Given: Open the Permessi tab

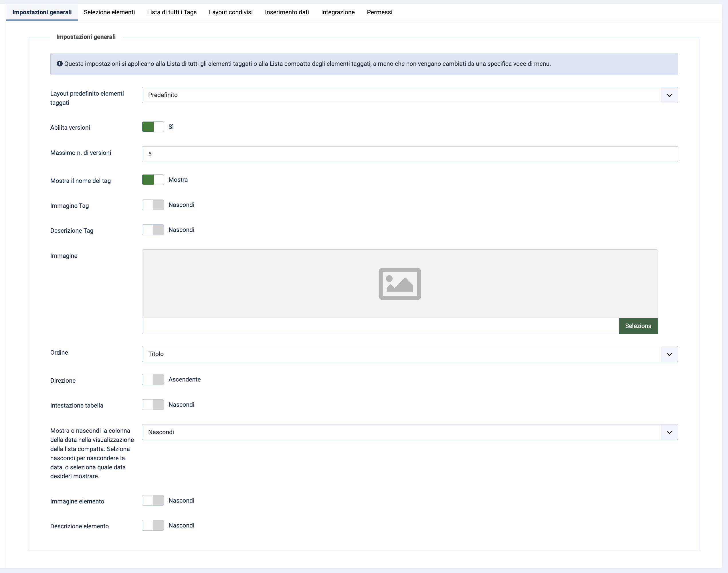Looking at the screenshot, I should pyautogui.click(x=379, y=12).
